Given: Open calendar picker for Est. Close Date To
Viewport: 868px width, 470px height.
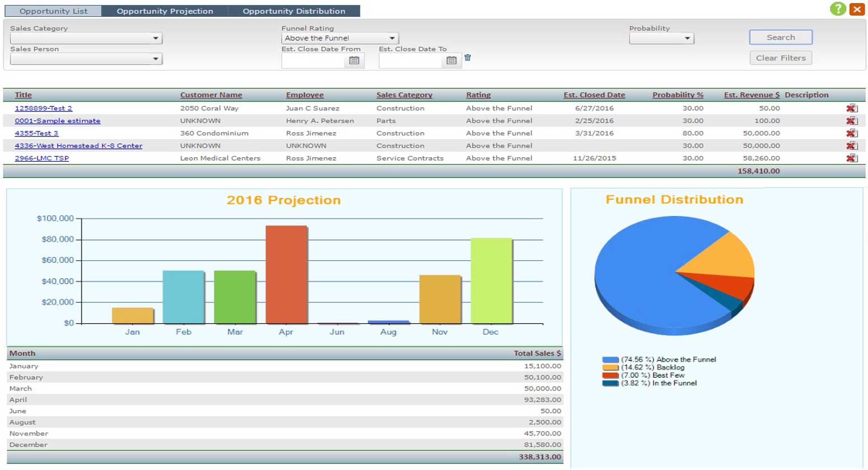Looking at the screenshot, I should coord(451,60).
